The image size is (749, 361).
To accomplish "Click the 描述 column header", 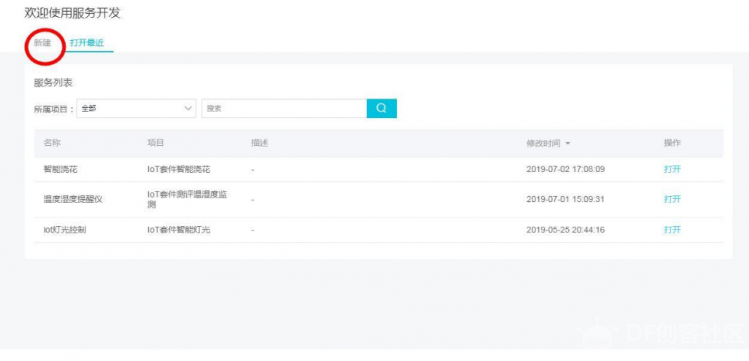I will pyautogui.click(x=259, y=143).
